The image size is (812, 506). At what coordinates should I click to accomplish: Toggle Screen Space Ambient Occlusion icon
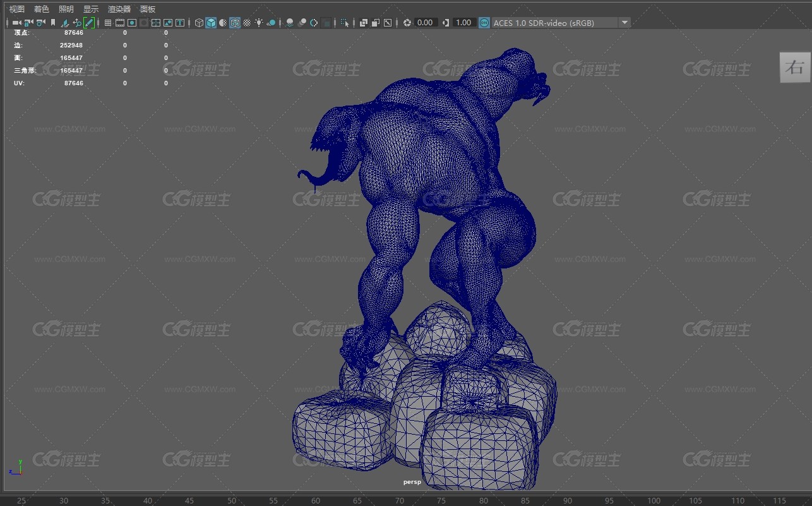tap(290, 23)
